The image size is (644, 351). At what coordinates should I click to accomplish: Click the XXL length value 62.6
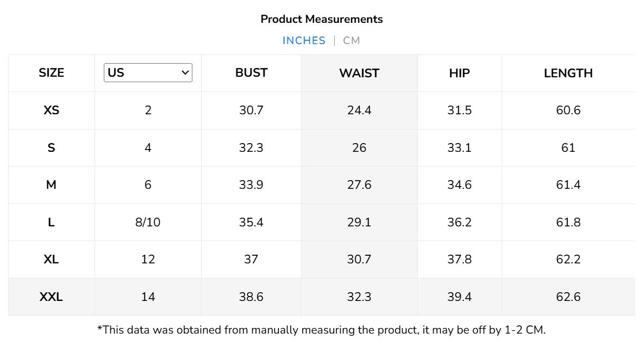[568, 297]
